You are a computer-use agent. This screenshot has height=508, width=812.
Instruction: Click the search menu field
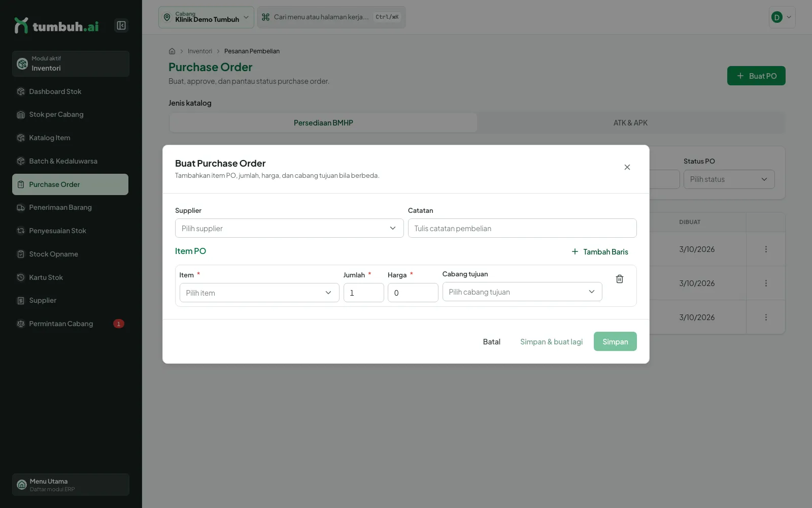[x=331, y=17]
